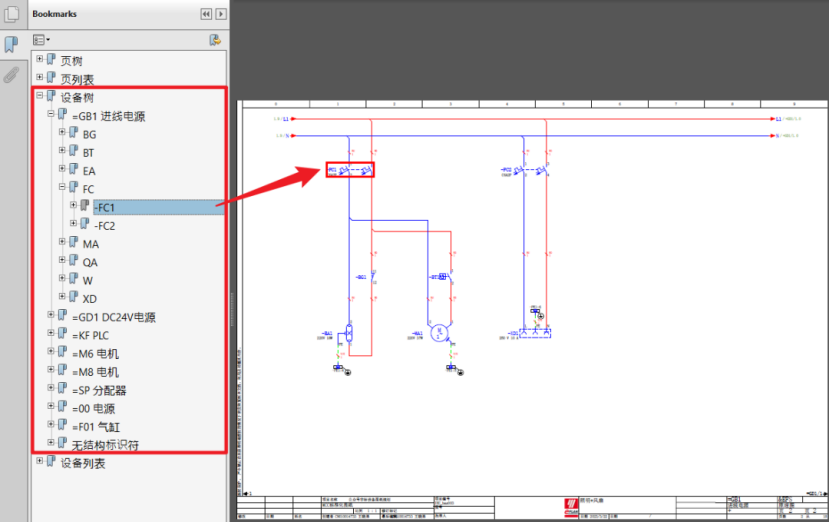Click the new bookmark icon
This screenshot has height=522, width=830.
coord(215,40)
